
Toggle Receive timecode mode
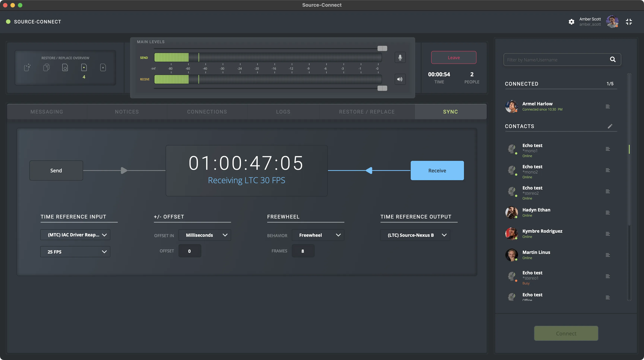point(437,171)
